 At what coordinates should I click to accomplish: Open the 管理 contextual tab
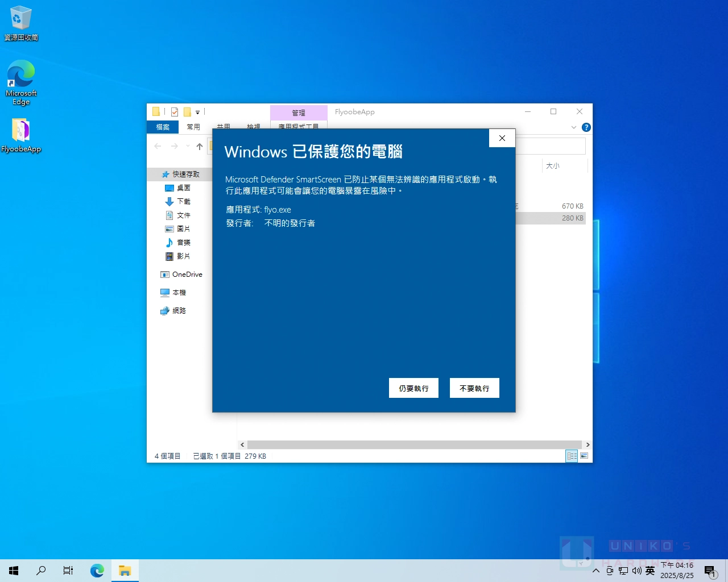click(x=299, y=113)
